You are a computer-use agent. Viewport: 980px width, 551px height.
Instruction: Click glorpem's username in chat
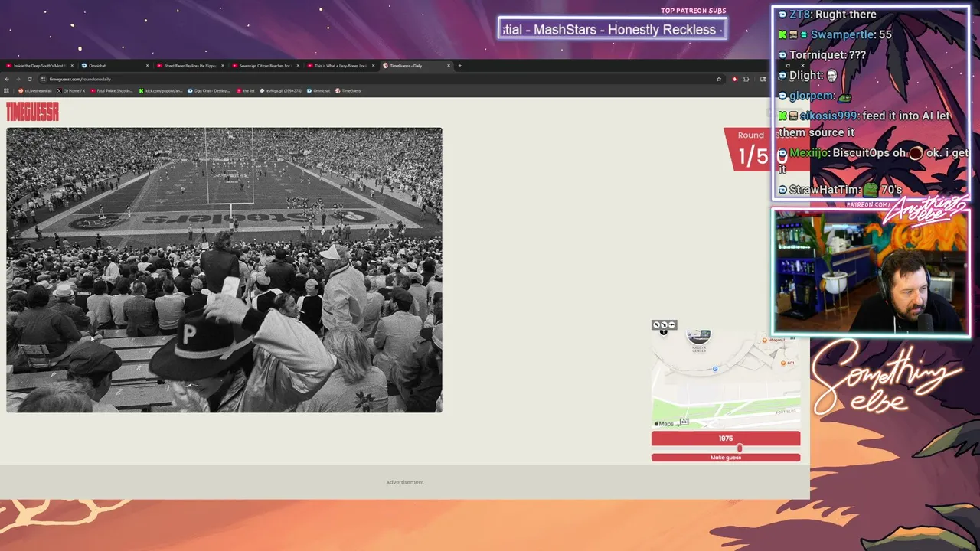(x=812, y=96)
